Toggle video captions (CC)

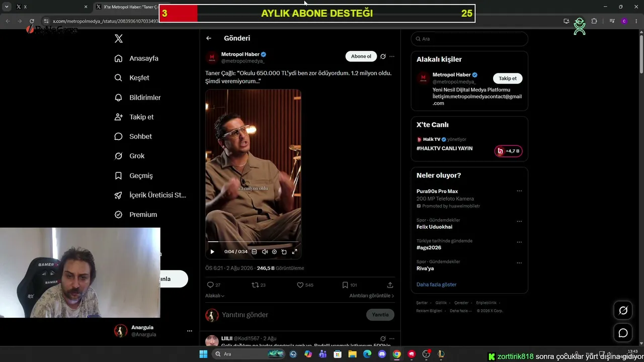254,252
